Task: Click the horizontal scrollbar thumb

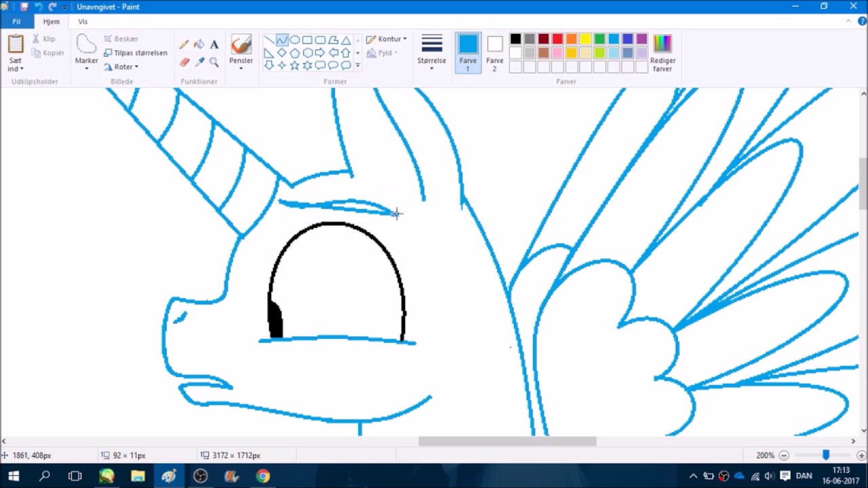Action: [x=507, y=441]
